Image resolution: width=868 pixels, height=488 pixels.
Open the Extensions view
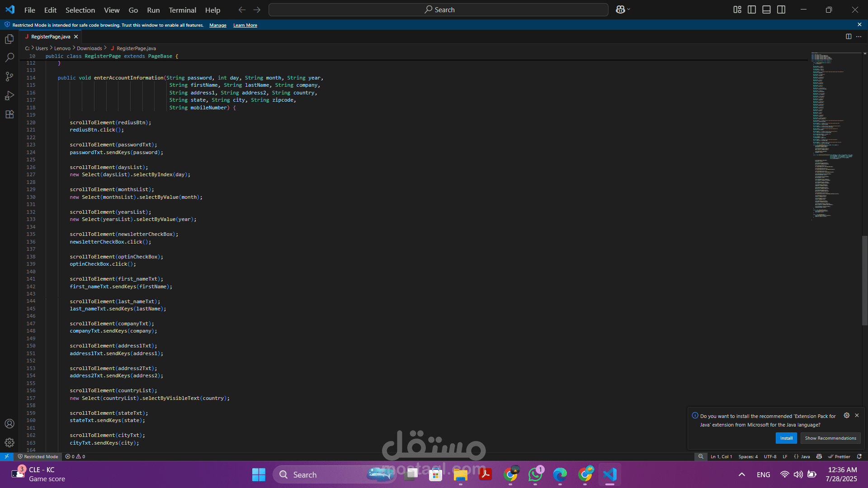(9, 114)
